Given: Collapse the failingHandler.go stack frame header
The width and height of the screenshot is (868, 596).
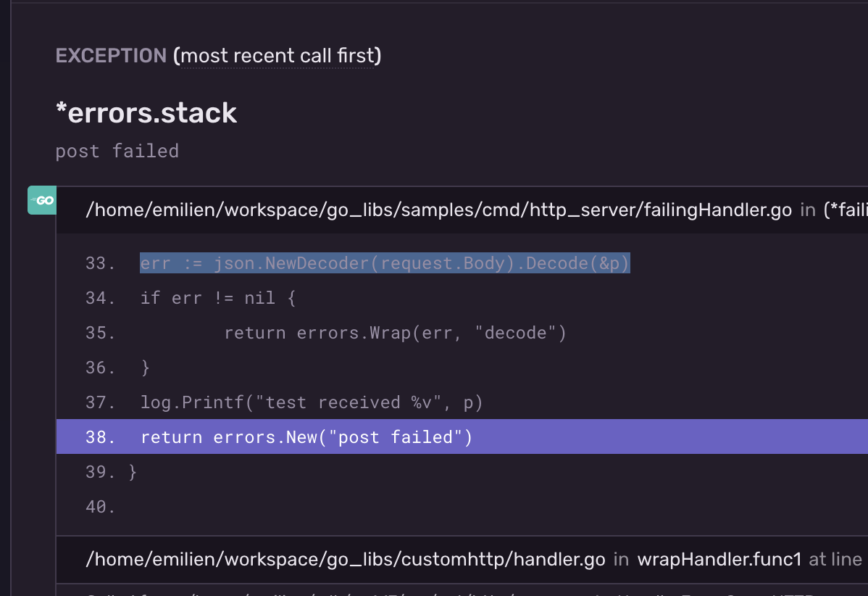Looking at the screenshot, I should 462,210.
